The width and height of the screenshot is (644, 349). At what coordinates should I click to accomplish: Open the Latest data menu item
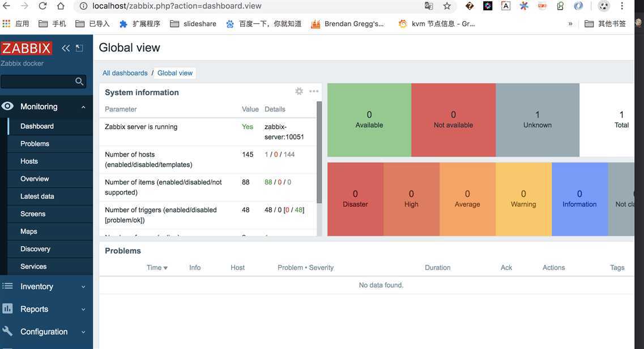pos(50,196)
